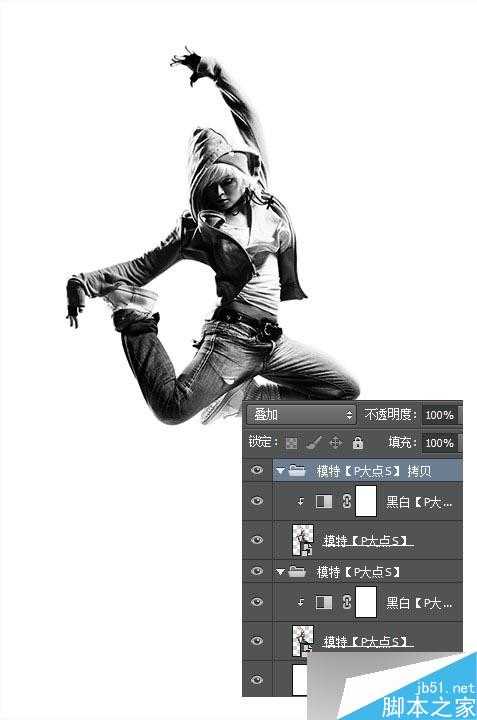Viewport: 477px width, 720px height.
Task: Select the 模特【P大点S】 layer in the copy group
Action: click(368, 540)
